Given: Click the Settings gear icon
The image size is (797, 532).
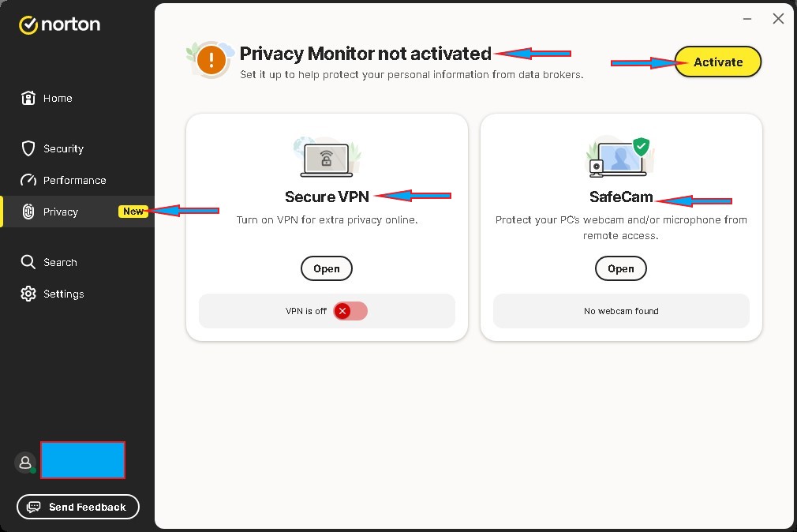Looking at the screenshot, I should 28,293.
